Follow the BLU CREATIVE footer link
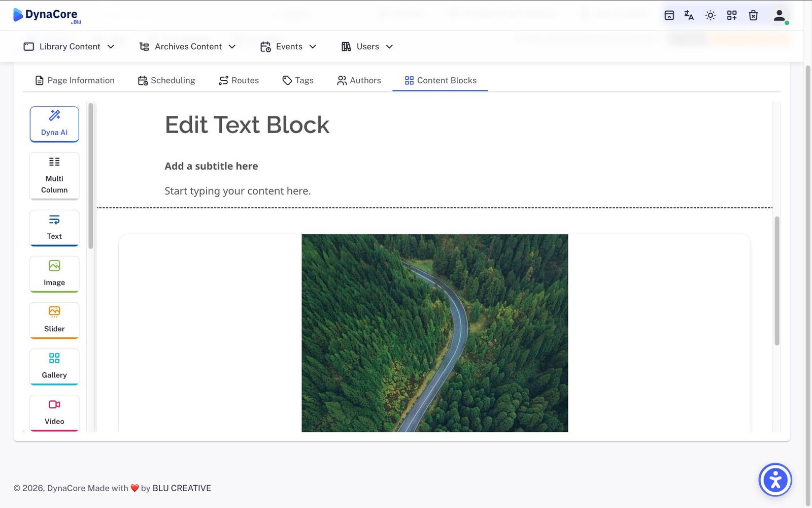This screenshot has height=508, width=812. coord(182,488)
